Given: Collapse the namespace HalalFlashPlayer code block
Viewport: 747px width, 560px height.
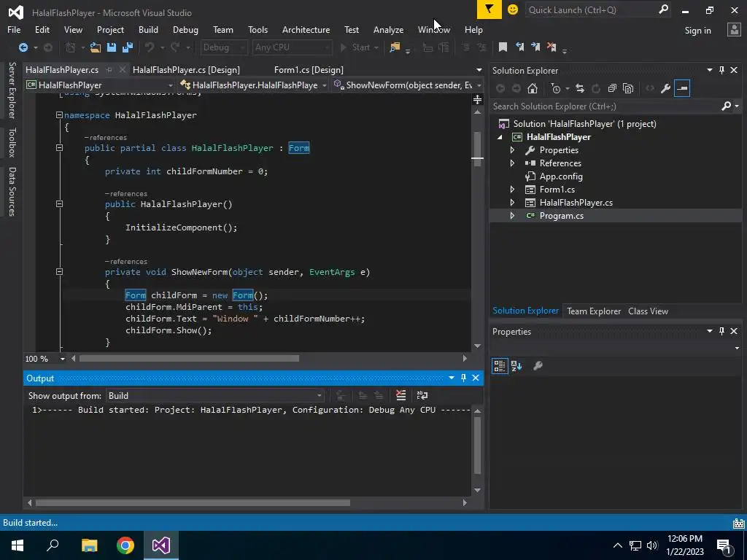Looking at the screenshot, I should [x=59, y=114].
